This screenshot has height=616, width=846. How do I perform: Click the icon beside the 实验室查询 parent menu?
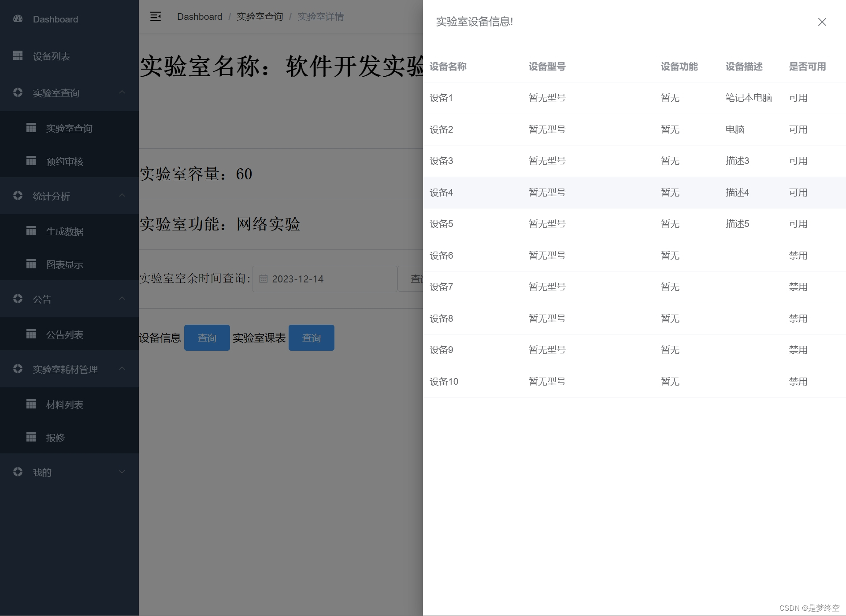pos(18,93)
